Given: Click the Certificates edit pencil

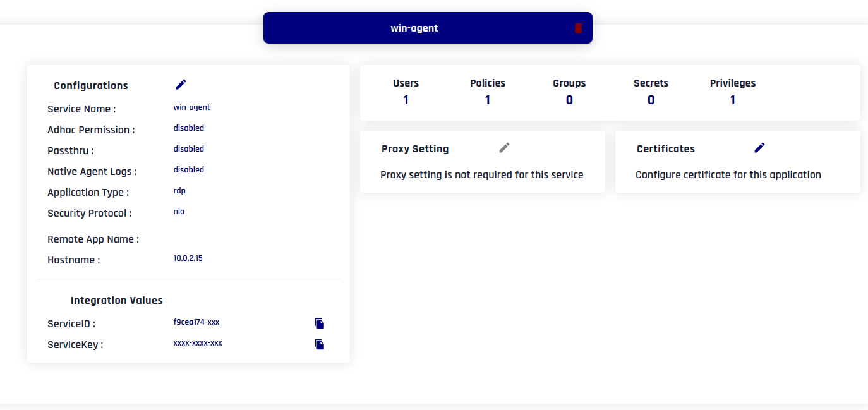Looking at the screenshot, I should (x=759, y=147).
